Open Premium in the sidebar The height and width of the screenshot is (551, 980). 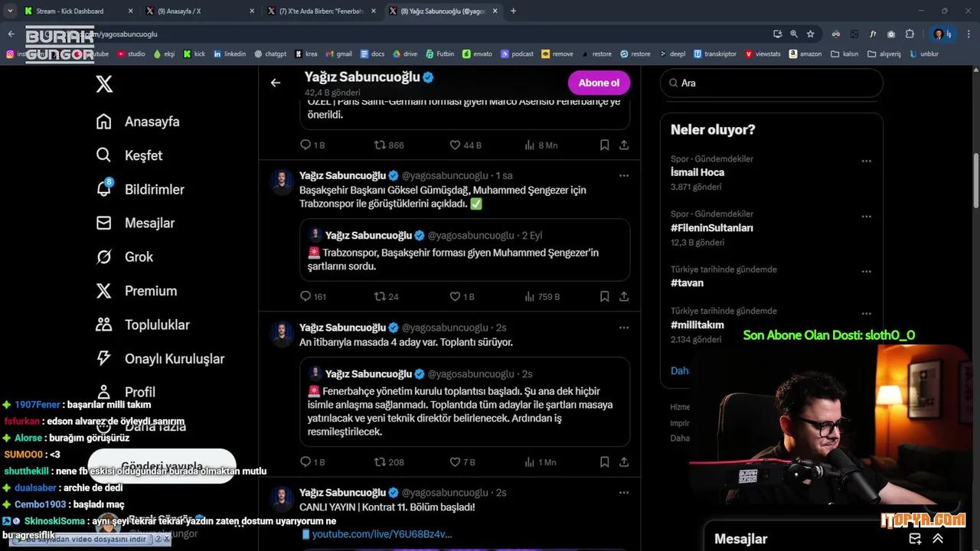tap(136, 291)
